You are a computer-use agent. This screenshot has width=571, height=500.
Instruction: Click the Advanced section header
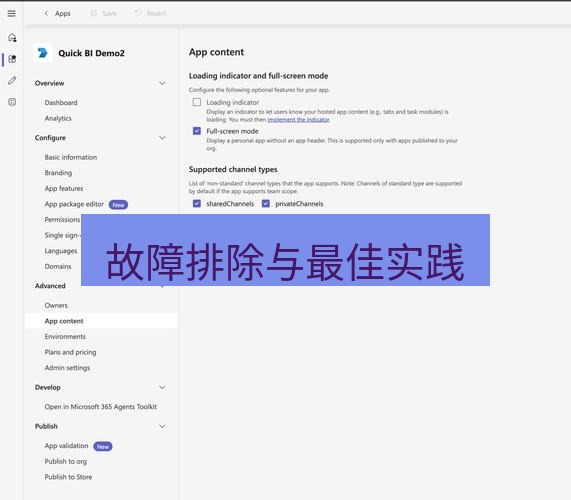pyautogui.click(x=50, y=286)
